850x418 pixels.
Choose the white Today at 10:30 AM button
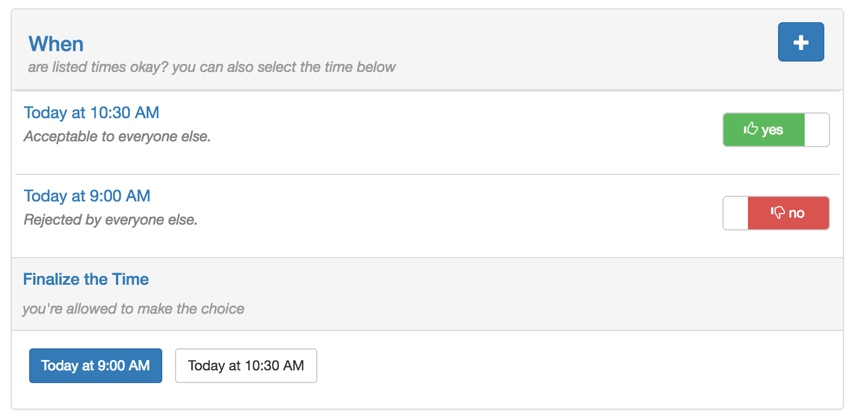(246, 365)
